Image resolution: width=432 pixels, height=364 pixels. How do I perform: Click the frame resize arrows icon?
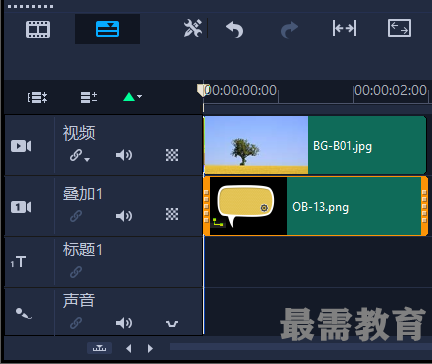point(399,28)
